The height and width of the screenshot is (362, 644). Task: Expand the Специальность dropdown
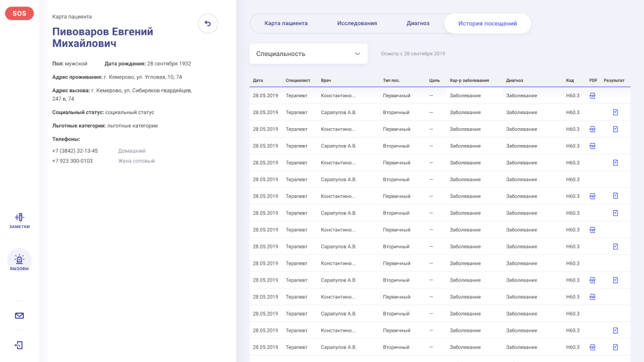308,54
